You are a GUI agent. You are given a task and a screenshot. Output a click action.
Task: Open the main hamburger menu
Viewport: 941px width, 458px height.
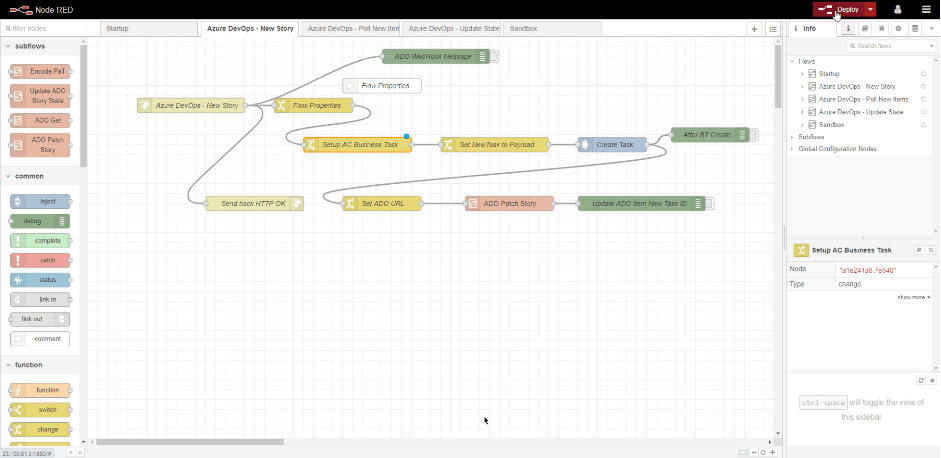click(927, 9)
